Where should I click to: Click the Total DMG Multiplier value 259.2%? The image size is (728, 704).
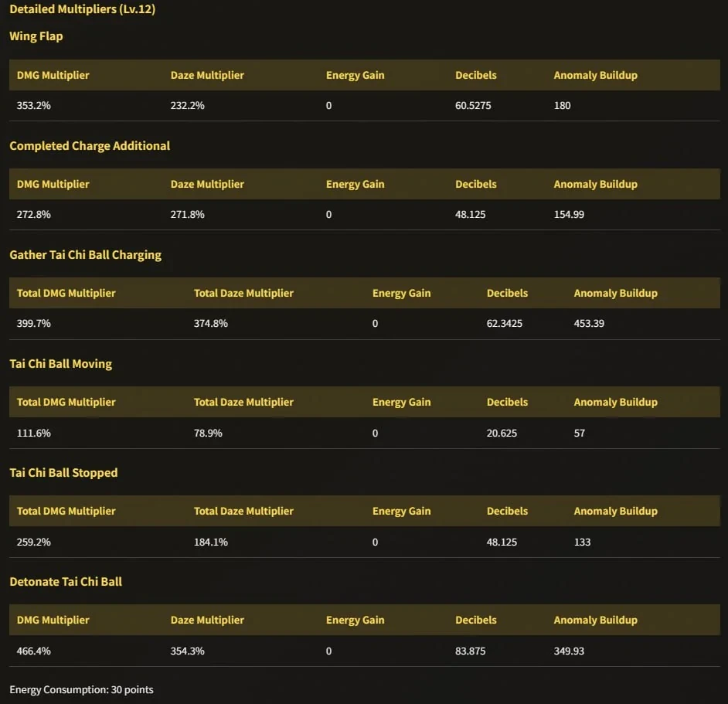tap(33, 542)
